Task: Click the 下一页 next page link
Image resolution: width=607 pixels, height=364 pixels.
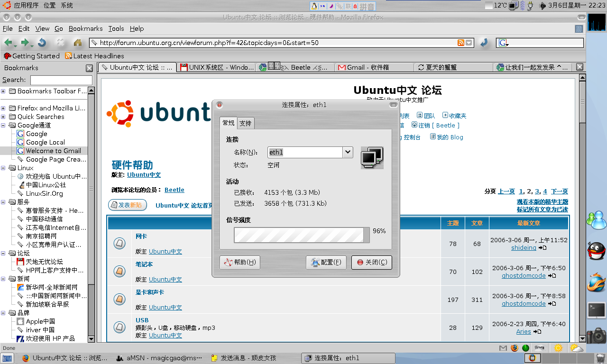Action: (x=560, y=191)
